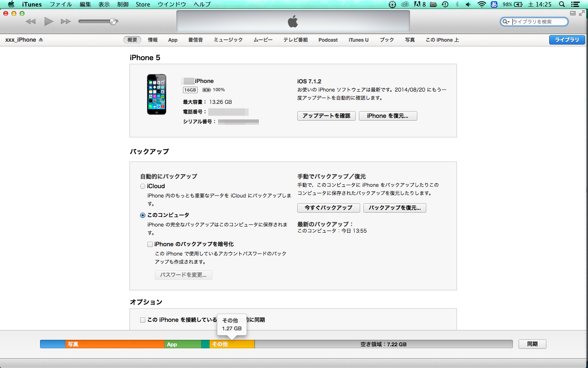This screenshot has height=368, width=588.
Task: Open the iTunes menu
Action: pos(32,4)
